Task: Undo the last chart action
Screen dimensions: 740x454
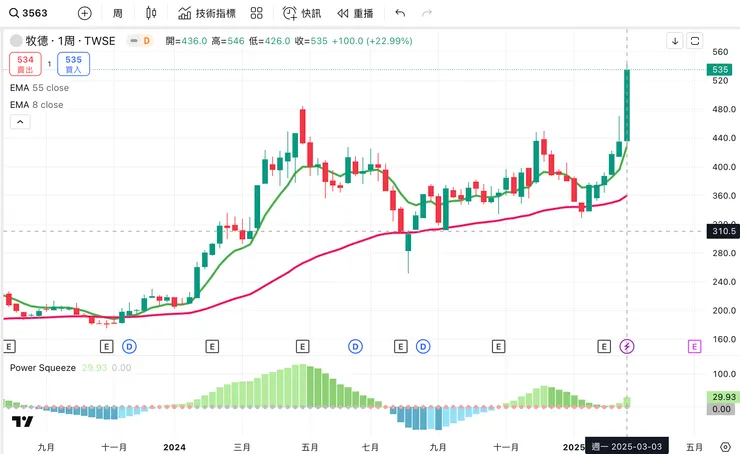Action: coord(400,13)
